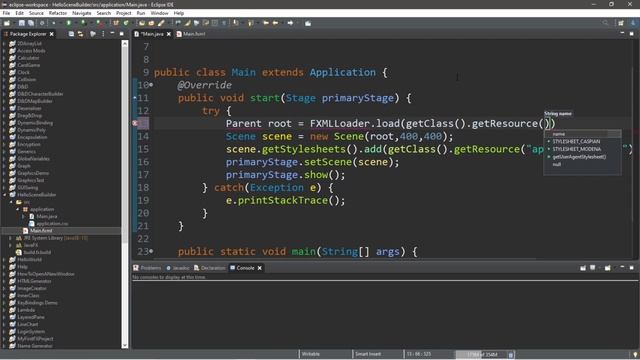Expand the Lambda project
The width and height of the screenshot is (640, 360).
click(x=4, y=310)
